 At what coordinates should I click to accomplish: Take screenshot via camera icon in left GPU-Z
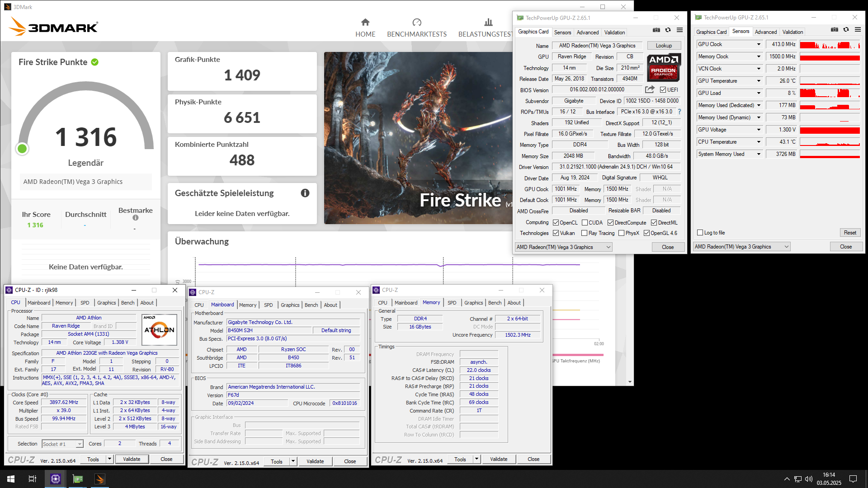pyautogui.click(x=656, y=30)
